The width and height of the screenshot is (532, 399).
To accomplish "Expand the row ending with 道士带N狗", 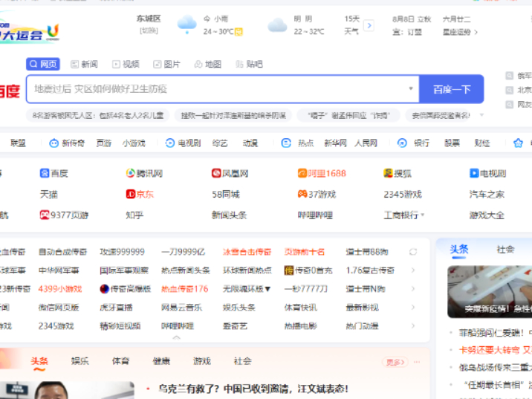I will tap(413, 289).
